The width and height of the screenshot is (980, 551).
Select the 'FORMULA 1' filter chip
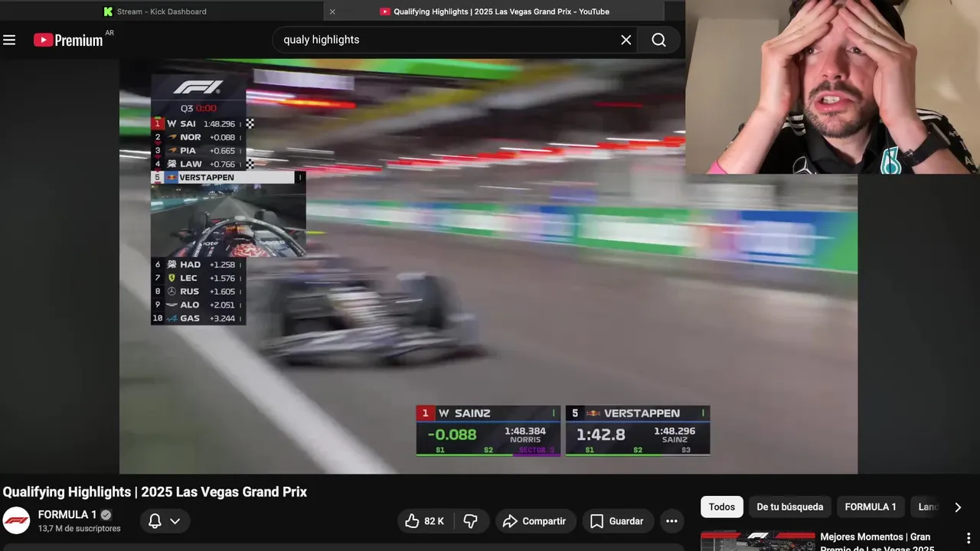point(871,507)
